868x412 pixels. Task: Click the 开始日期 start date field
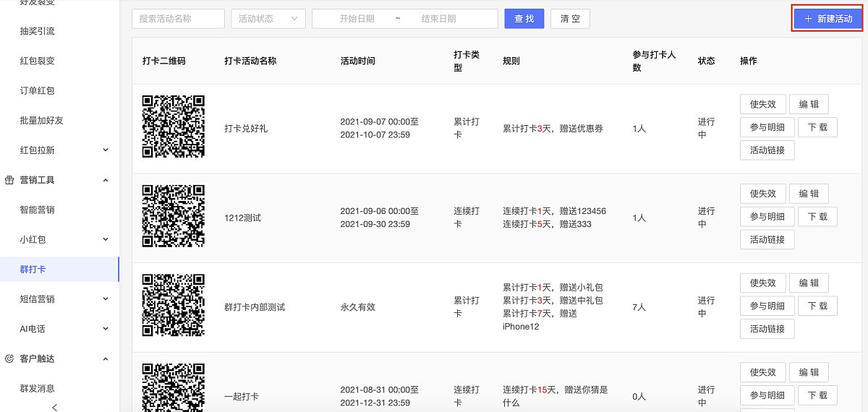coord(357,19)
